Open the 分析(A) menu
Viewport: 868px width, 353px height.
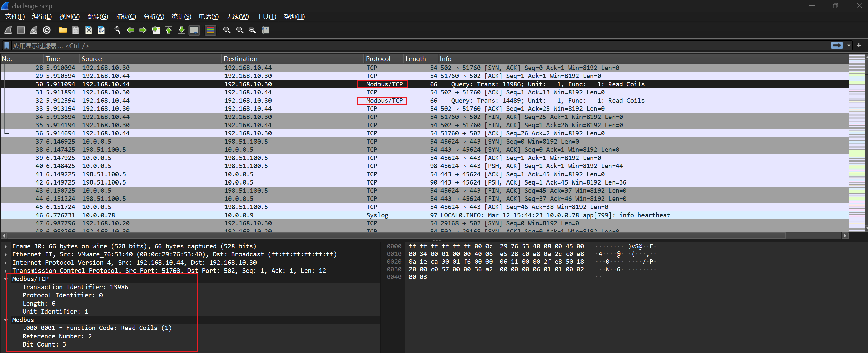154,17
